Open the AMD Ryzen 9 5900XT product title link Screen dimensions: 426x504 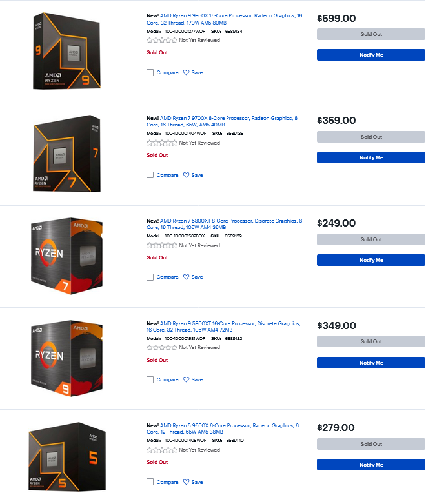[229, 323]
